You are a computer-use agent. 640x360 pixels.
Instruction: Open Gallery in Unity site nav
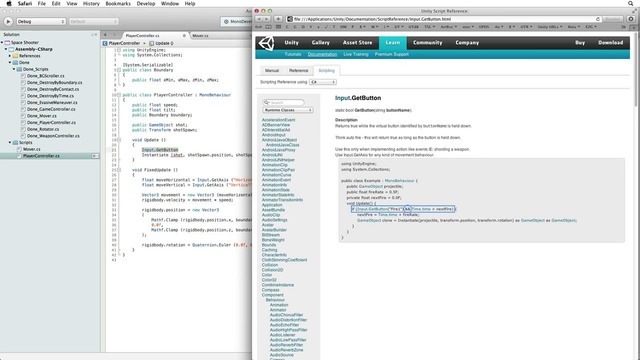[x=320, y=42]
